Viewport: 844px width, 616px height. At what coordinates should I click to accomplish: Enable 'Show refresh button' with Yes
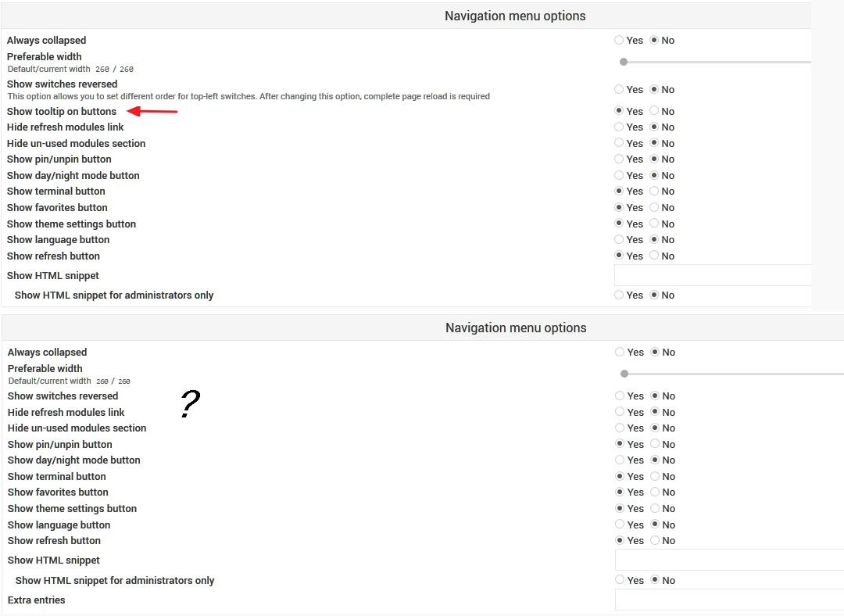618,256
